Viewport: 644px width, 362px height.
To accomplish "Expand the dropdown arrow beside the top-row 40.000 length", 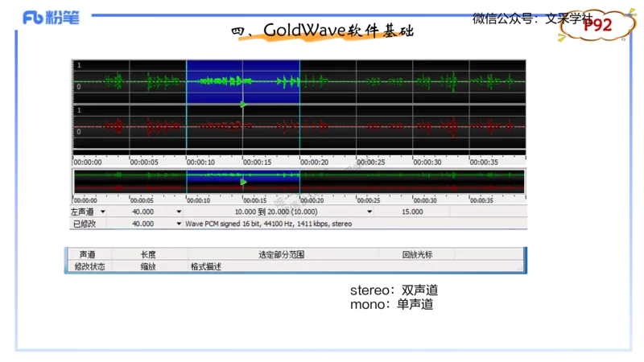I will 178,212.
